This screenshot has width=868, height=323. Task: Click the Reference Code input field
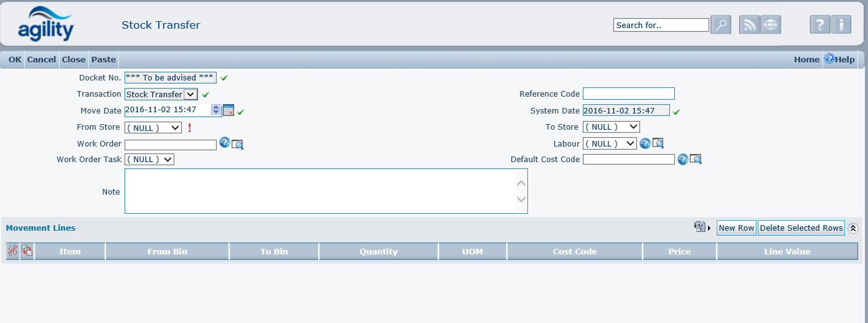click(628, 94)
